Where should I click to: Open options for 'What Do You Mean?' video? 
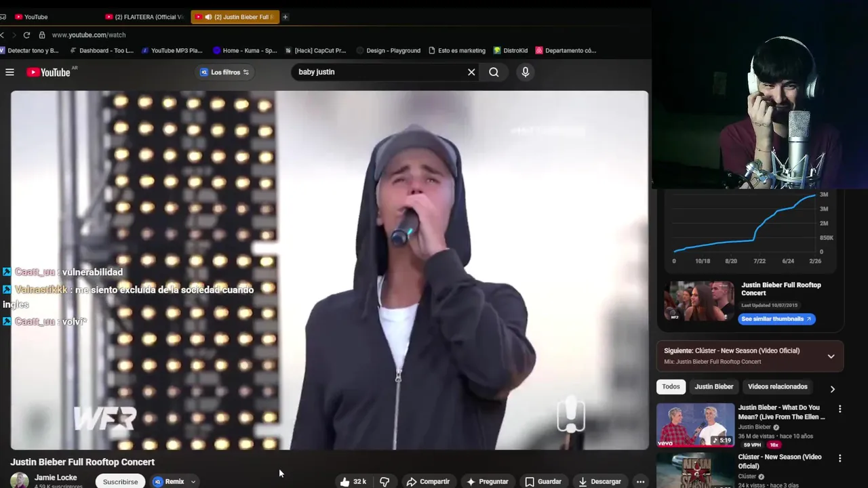[x=840, y=409]
